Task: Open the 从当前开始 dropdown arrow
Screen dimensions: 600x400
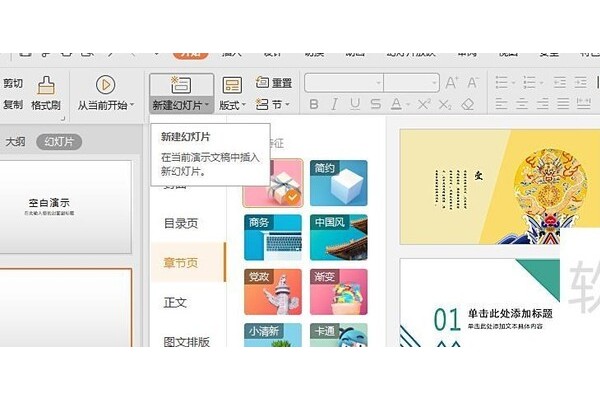Action: pyautogui.click(x=132, y=104)
